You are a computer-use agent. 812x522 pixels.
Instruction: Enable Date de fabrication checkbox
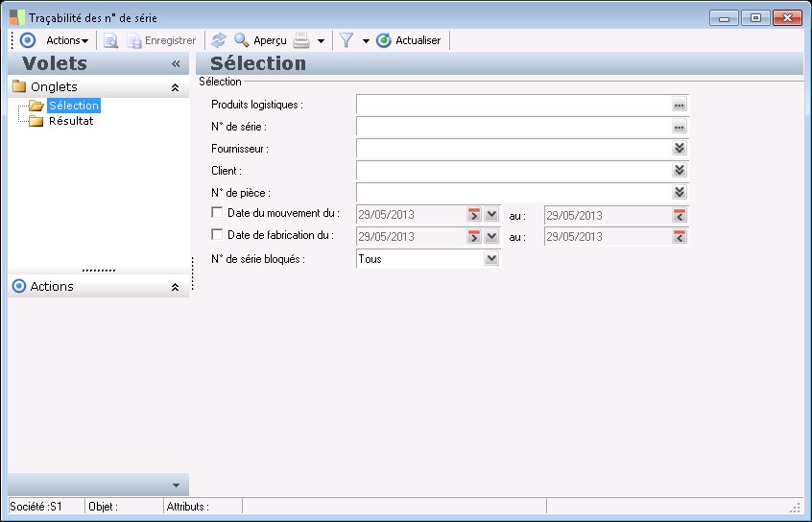pyautogui.click(x=217, y=235)
